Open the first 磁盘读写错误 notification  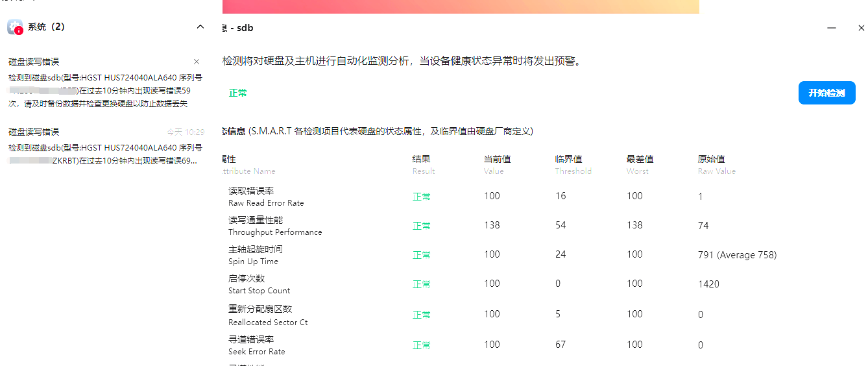tap(106, 82)
